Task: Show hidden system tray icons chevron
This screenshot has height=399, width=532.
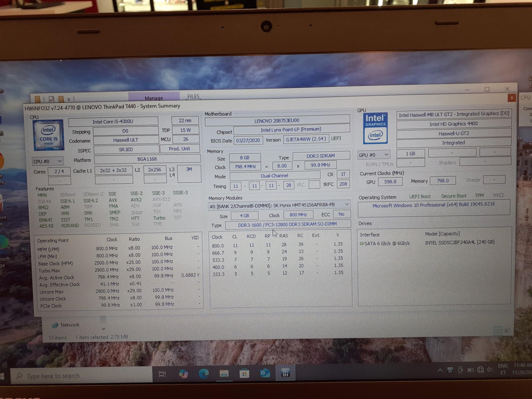Action: pyautogui.click(x=440, y=370)
